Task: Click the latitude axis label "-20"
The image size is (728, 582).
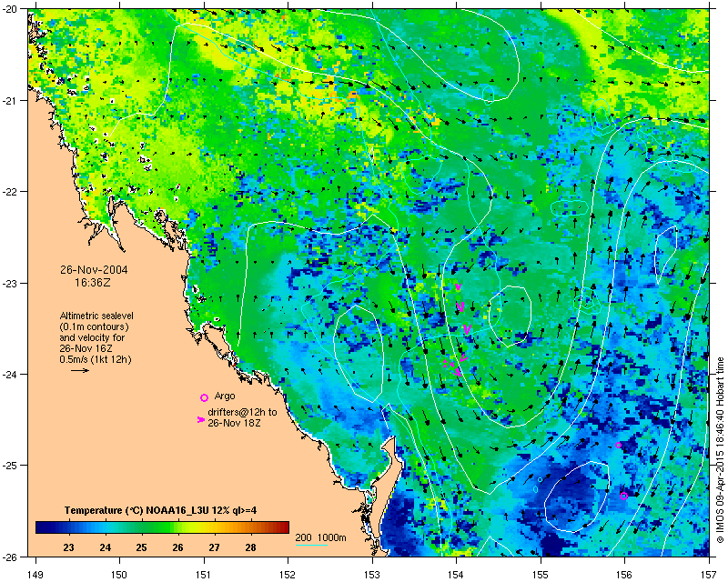Action: click(x=11, y=9)
